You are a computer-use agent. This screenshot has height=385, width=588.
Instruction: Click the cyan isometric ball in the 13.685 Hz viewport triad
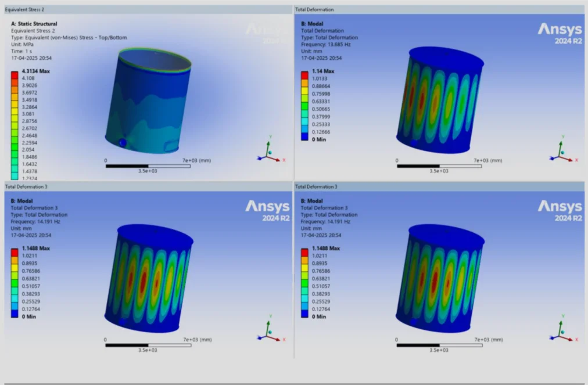[562, 153]
